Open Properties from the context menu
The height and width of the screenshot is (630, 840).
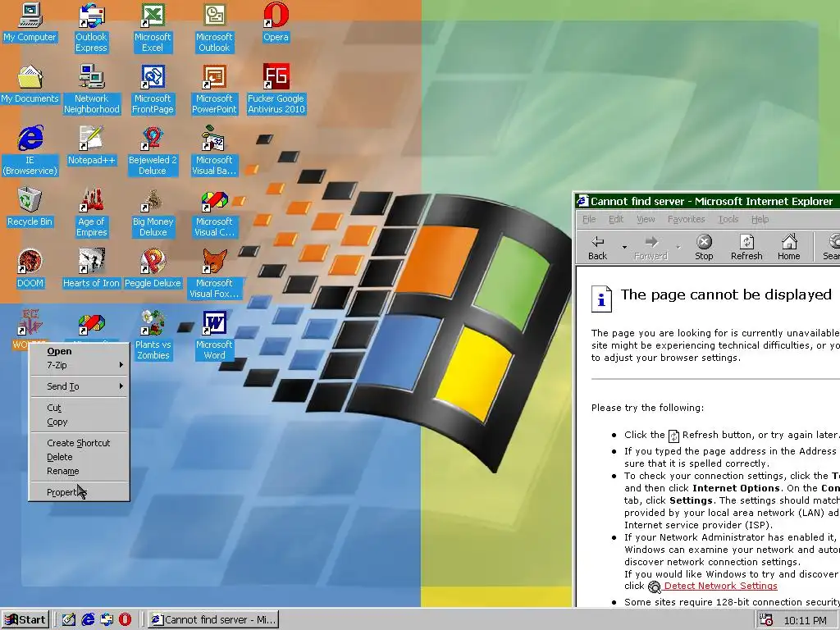[79, 492]
